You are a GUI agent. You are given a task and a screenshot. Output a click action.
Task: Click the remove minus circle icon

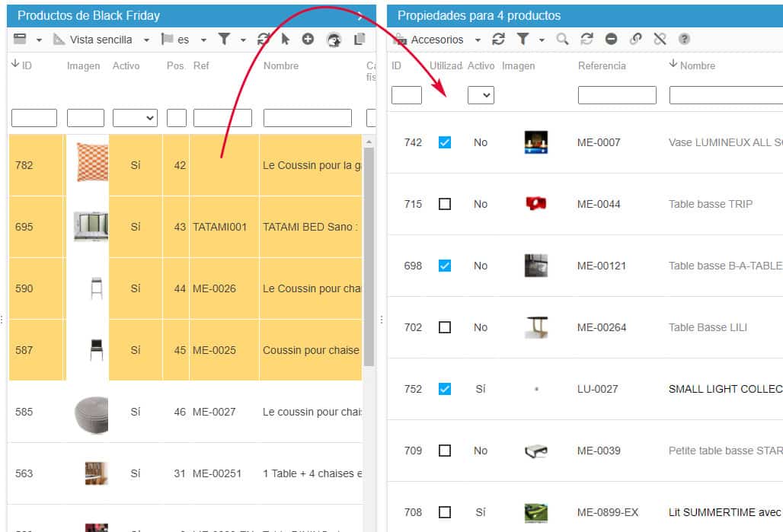[611, 40]
